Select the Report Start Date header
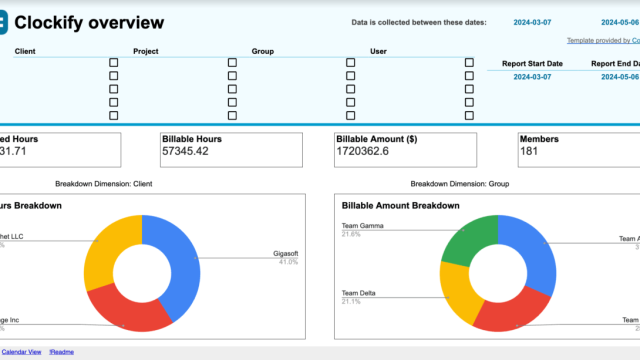The width and height of the screenshot is (640, 360). click(x=532, y=64)
